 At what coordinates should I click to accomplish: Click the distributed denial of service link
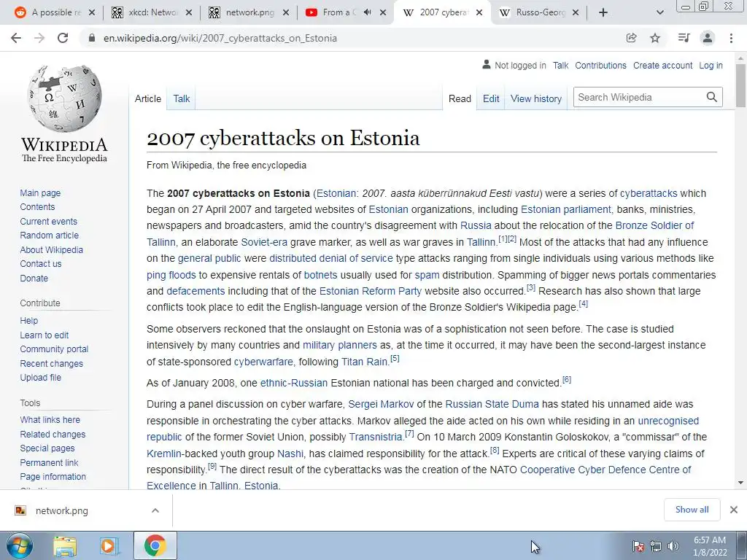331,258
